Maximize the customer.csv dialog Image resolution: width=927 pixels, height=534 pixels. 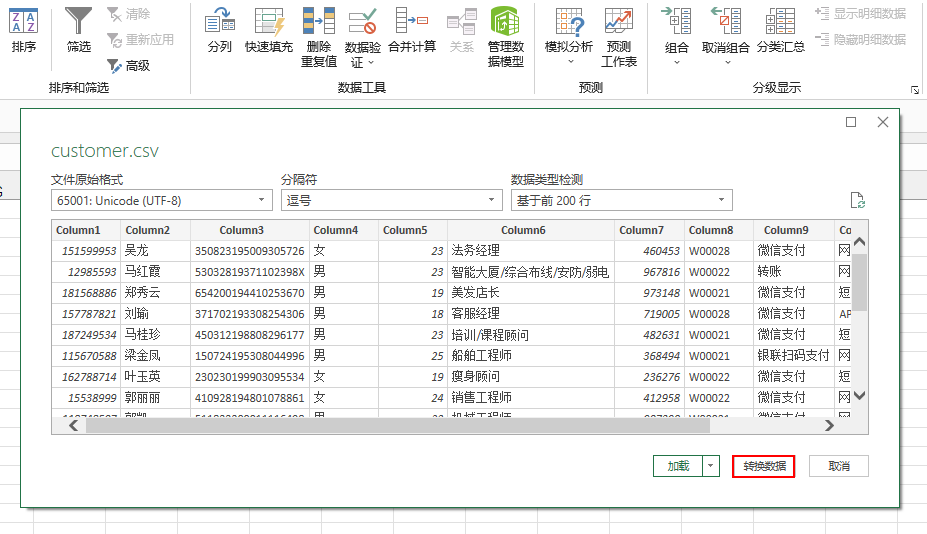coord(851,122)
